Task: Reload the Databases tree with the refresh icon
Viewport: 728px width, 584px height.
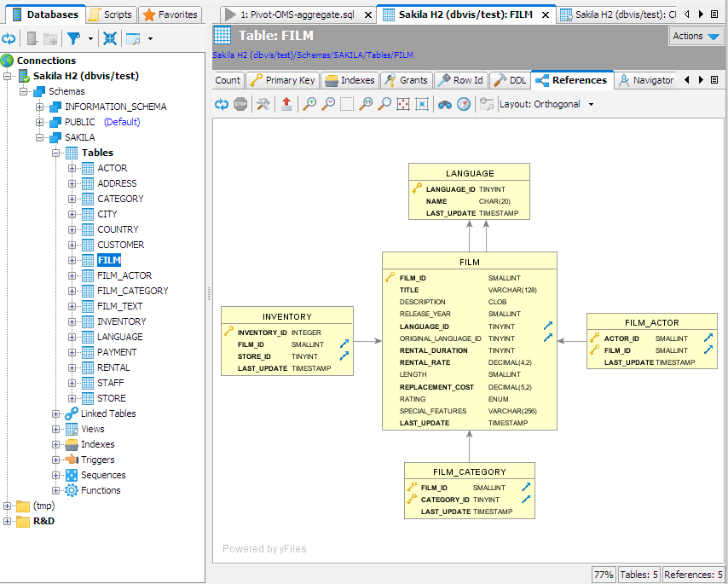Action: click(x=9, y=38)
